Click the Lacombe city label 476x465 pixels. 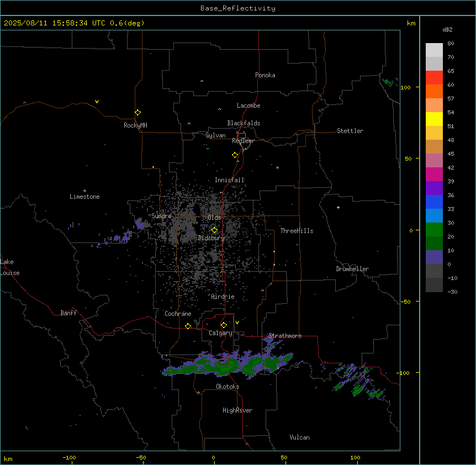tap(248, 105)
